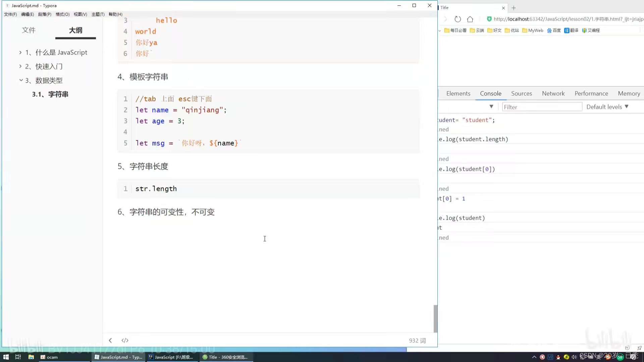Open the Default levels dropdown
This screenshot has height=362, width=644.
pos(607,107)
